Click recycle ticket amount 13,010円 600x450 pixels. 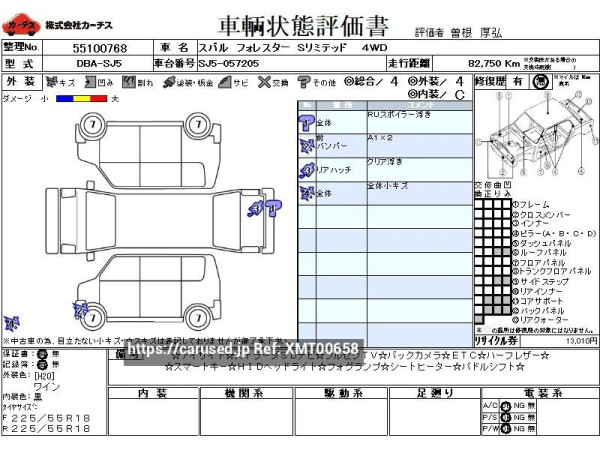click(x=582, y=341)
